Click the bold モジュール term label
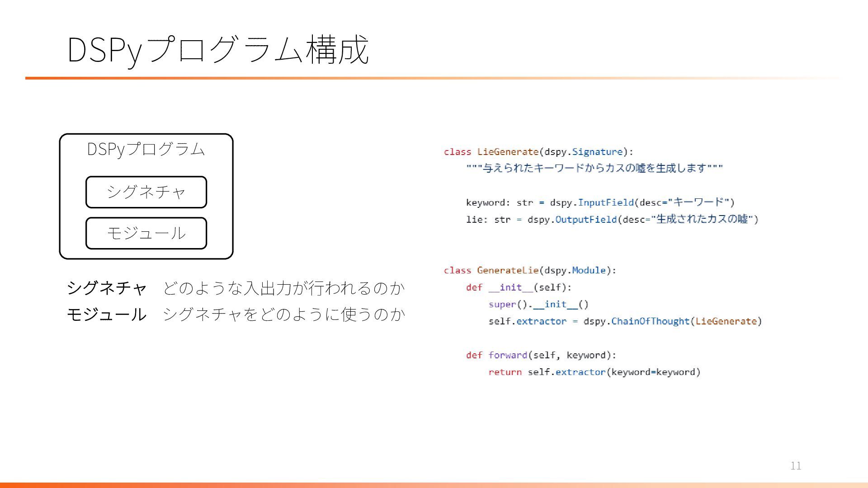Image resolution: width=868 pixels, height=488 pixels. click(x=107, y=314)
